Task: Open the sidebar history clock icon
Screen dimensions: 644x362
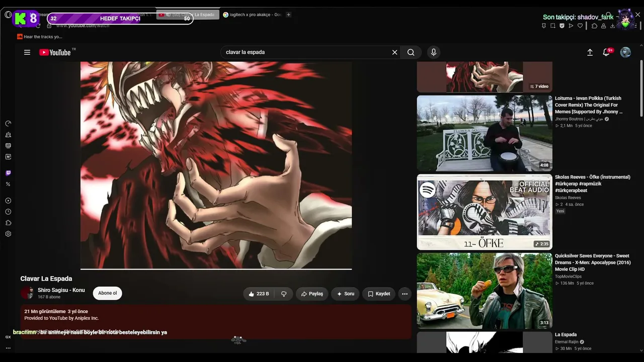Action: pos(8,212)
